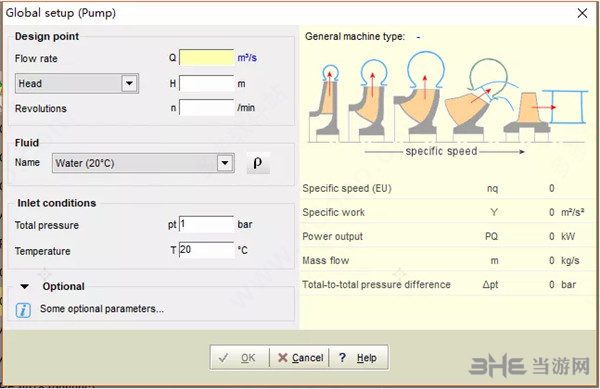Click the Total-to-total pressure difference label
The width and height of the screenshot is (600, 389).
[x=376, y=285]
